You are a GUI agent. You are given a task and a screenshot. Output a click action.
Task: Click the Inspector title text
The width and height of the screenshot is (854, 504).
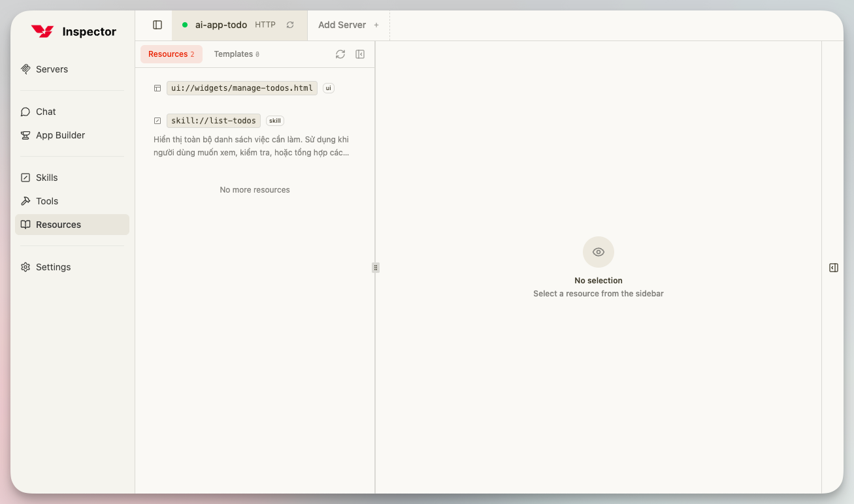(x=90, y=31)
